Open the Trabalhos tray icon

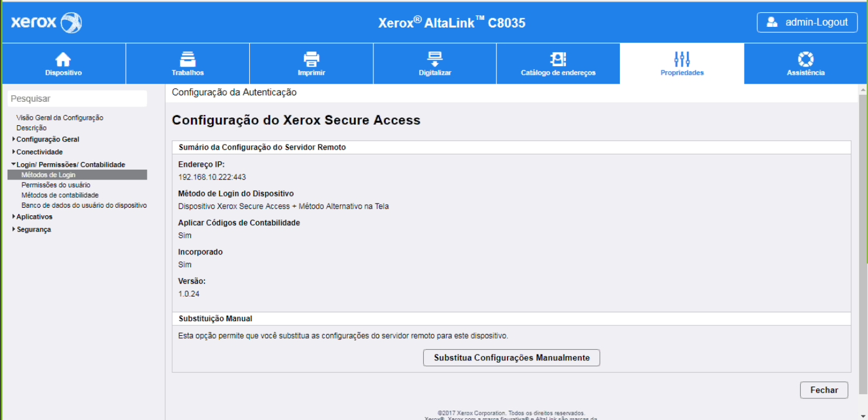tap(187, 59)
